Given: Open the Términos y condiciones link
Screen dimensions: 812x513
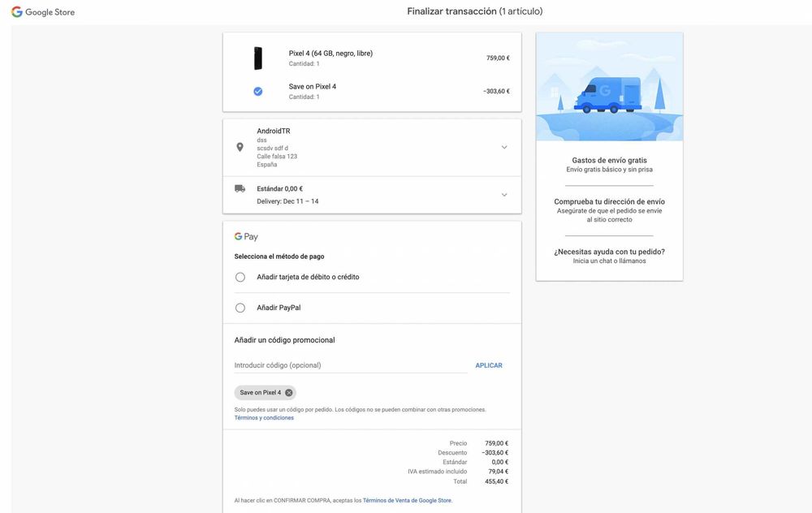Looking at the screenshot, I should tap(264, 418).
